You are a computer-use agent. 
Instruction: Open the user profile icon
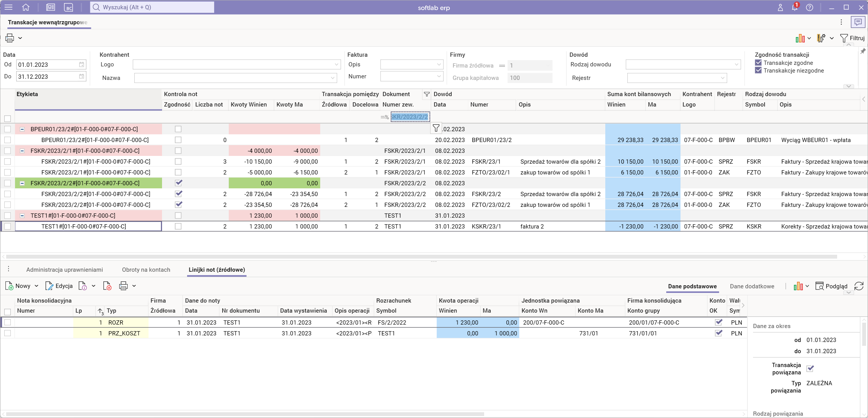(x=780, y=7)
